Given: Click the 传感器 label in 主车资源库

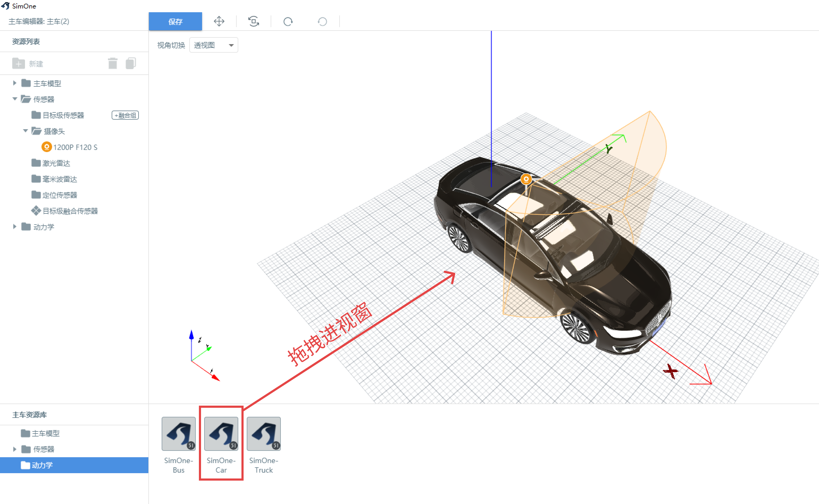Looking at the screenshot, I should coord(44,449).
